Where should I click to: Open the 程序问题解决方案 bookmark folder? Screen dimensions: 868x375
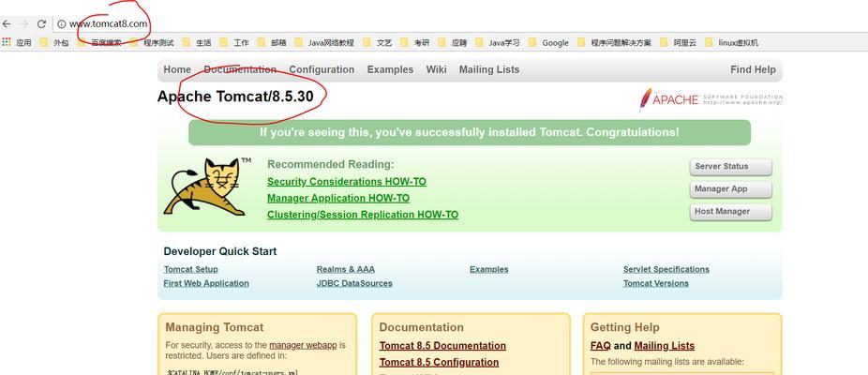tap(615, 42)
